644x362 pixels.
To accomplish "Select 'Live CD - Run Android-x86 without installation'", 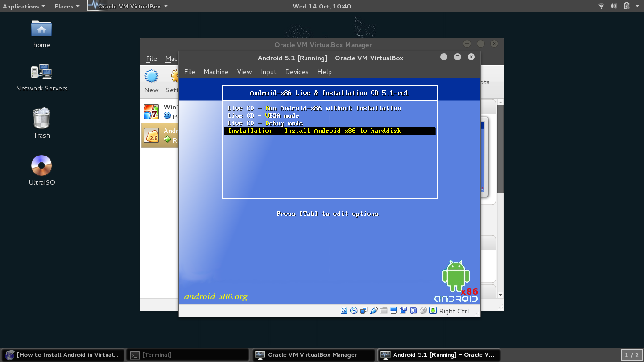I will pos(314,108).
